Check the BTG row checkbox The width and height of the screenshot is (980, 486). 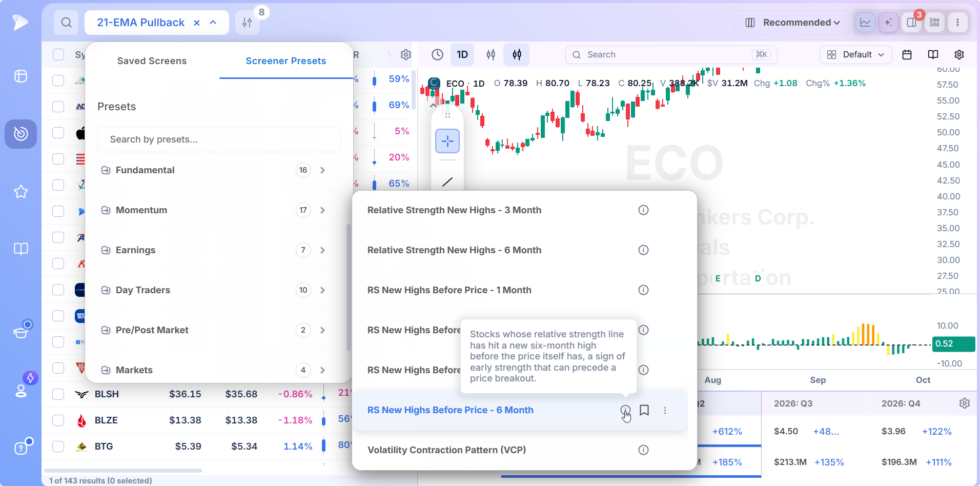coord(58,447)
